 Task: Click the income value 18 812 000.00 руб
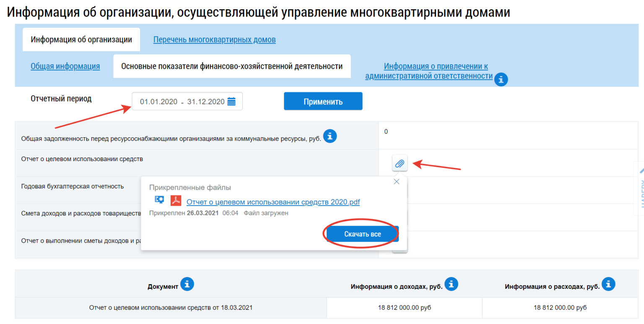coord(405,308)
